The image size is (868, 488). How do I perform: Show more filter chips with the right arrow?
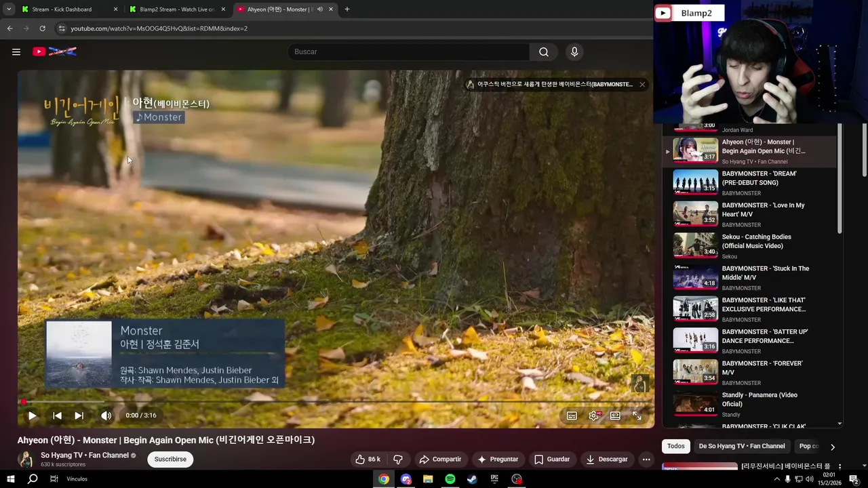coord(833,447)
